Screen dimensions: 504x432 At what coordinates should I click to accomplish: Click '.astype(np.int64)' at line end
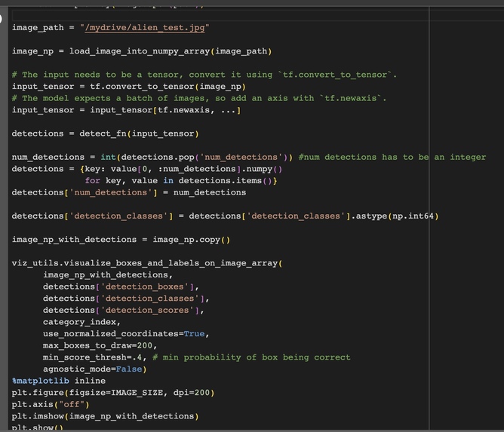click(x=395, y=216)
